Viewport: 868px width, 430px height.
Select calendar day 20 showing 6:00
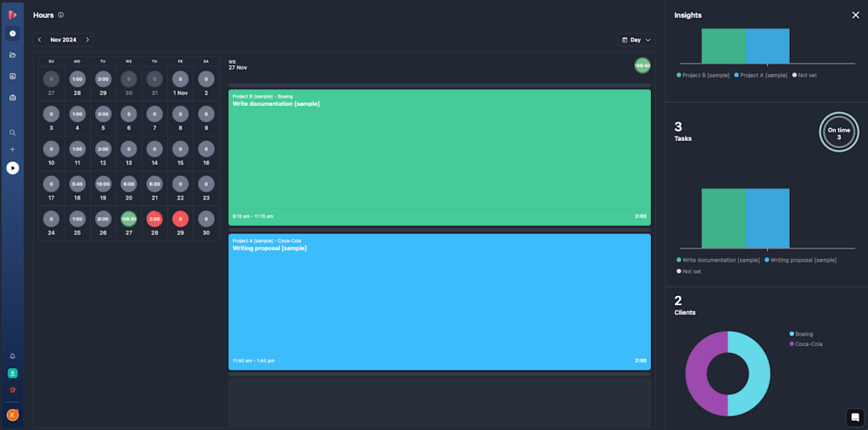tap(129, 189)
